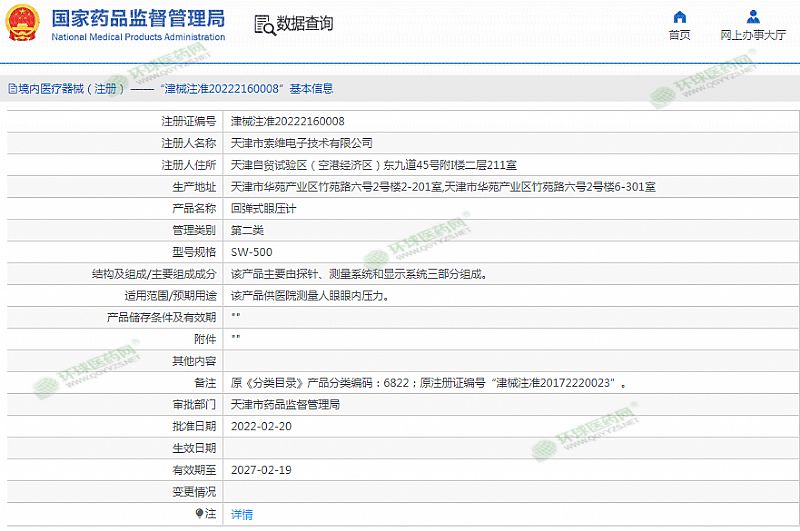Click the person icon above 网上办事大厅

tap(753, 17)
